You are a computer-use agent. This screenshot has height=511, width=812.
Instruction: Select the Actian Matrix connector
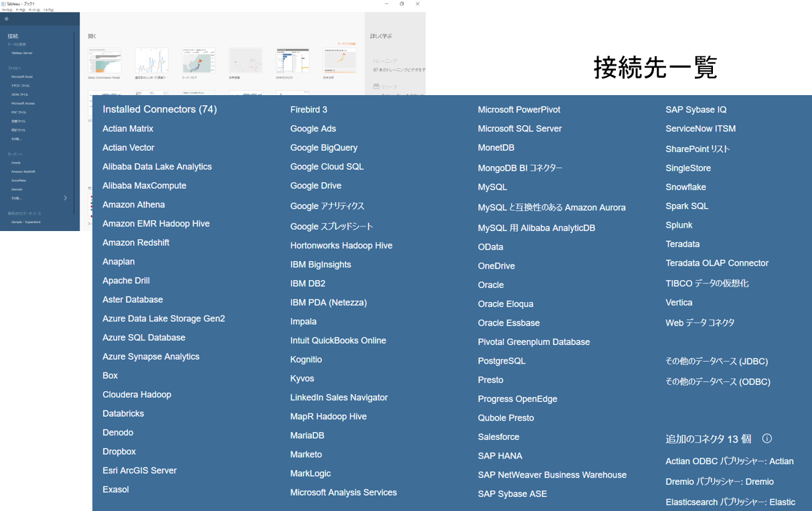coord(128,129)
